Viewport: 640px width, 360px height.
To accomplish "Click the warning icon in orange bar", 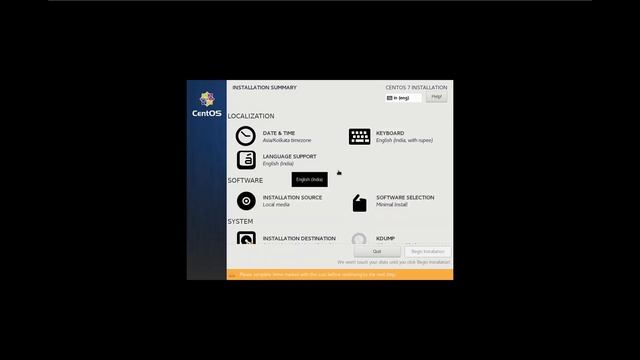I will click(232, 275).
